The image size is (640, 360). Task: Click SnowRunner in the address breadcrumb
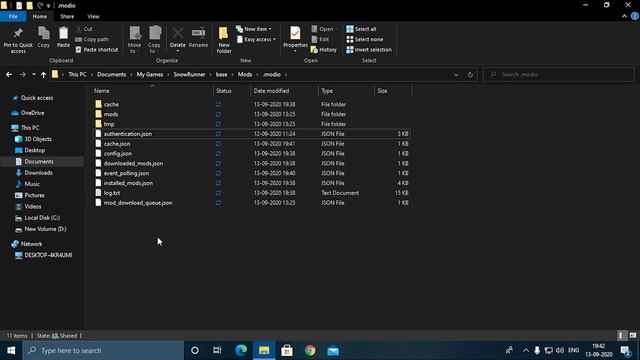pyautogui.click(x=189, y=74)
